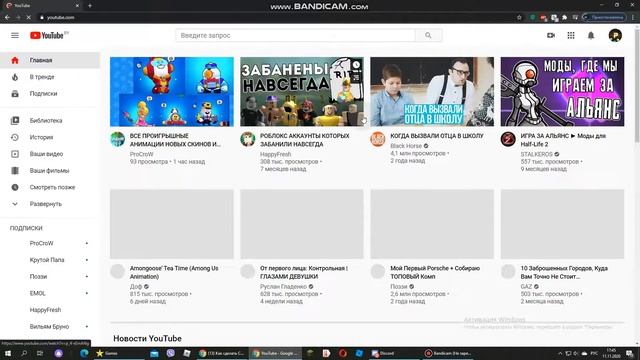Open Ваши фильмы in the sidebar
Screen dimensions: 640x360
click(x=50, y=171)
